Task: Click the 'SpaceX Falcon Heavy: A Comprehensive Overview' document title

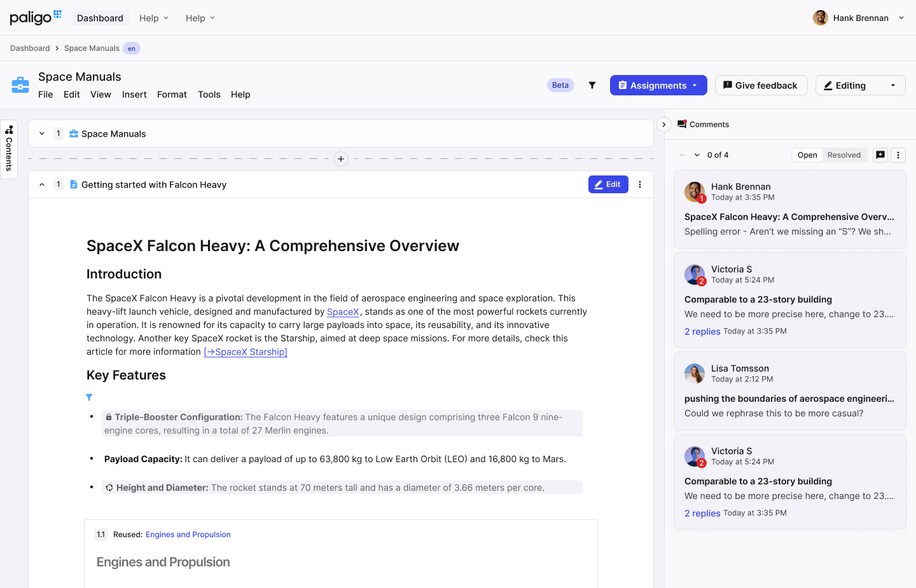Action: pos(273,246)
